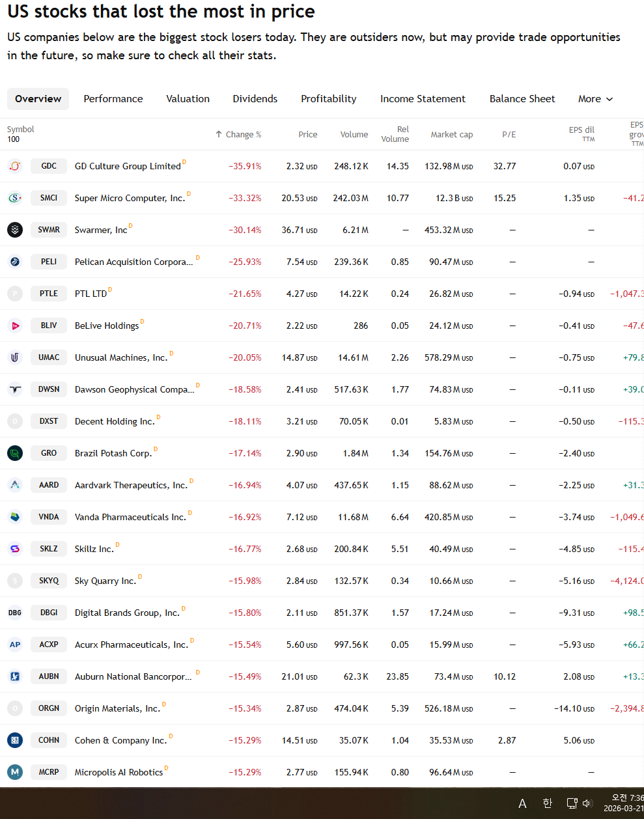The image size is (644, 819).
Task: Click the Vanda Pharmaceuticals logo icon
Action: tap(15, 517)
